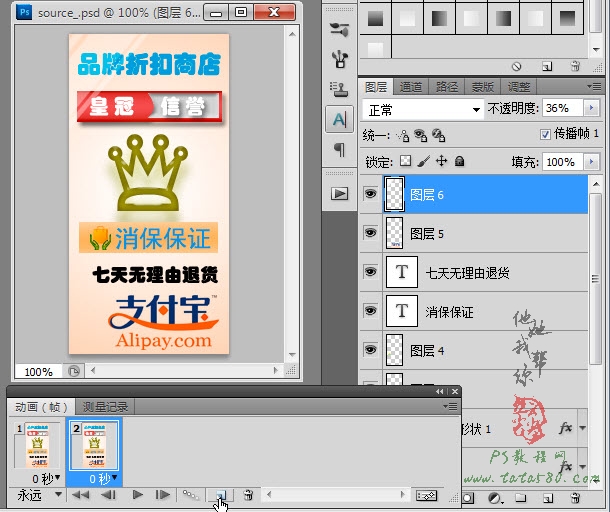Delete selected animation frame
The image size is (610, 512).
[x=248, y=495]
